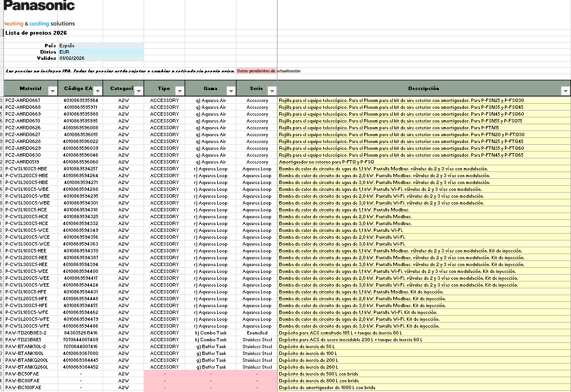Click the Material header cell
This screenshot has height=392, width=571.
click(x=31, y=89)
